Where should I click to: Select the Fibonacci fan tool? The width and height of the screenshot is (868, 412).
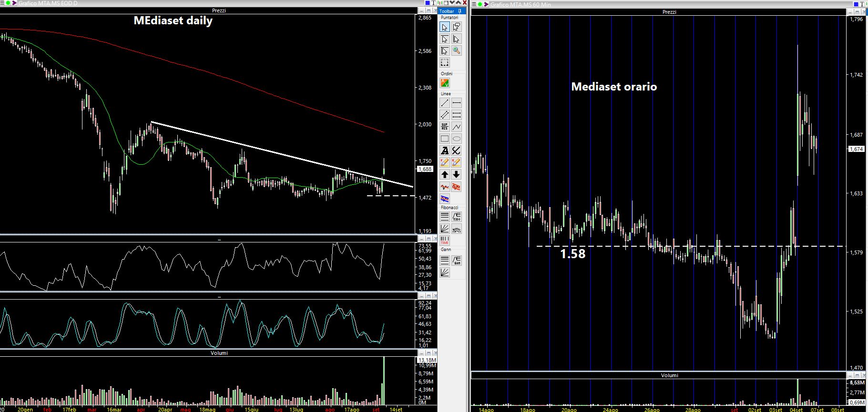[444, 229]
